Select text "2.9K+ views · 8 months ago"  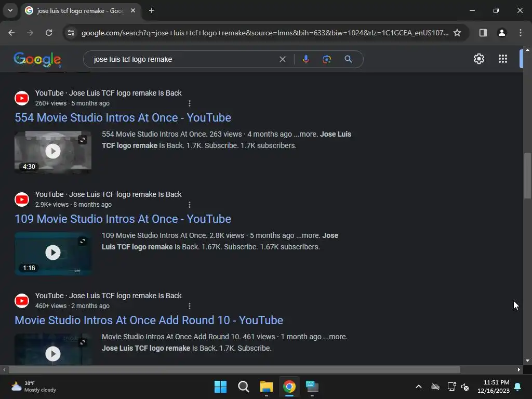click(73, 205)
